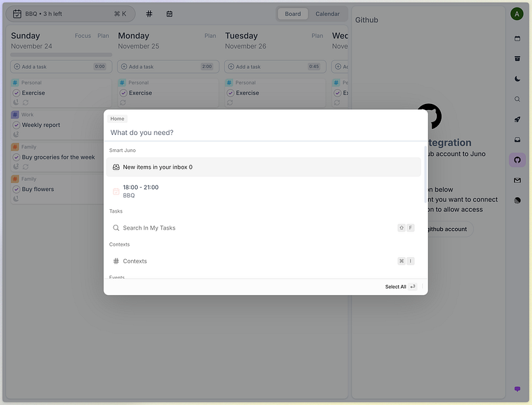532x405 pixels.
Task: Click Family hash tag on Buy flowers
Action: (x=15, y=179)
